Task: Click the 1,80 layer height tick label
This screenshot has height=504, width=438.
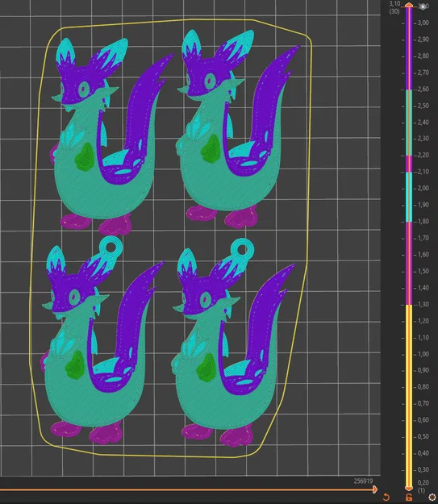Action: pyautogui.click(x=423, y=221)
